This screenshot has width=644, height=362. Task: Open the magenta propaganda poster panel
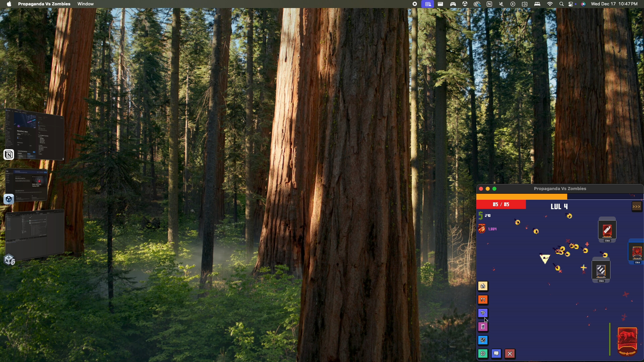click(x=483, y=326)
